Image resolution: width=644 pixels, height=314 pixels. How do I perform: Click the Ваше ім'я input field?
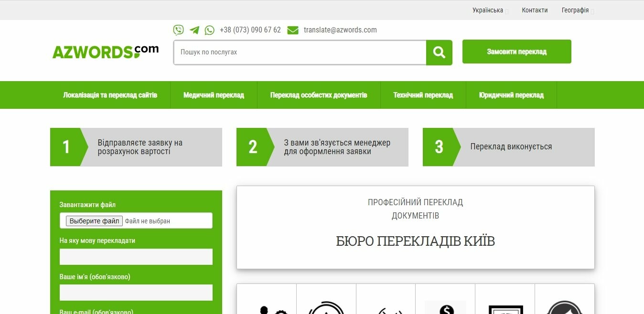click(136, 293)
